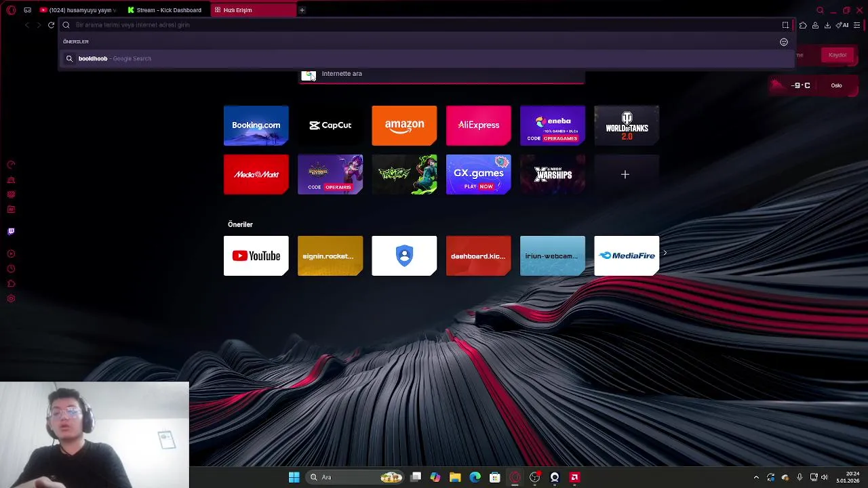
Task: Open the MediaMarkt speed dial tile
Action: click(256, 174)
